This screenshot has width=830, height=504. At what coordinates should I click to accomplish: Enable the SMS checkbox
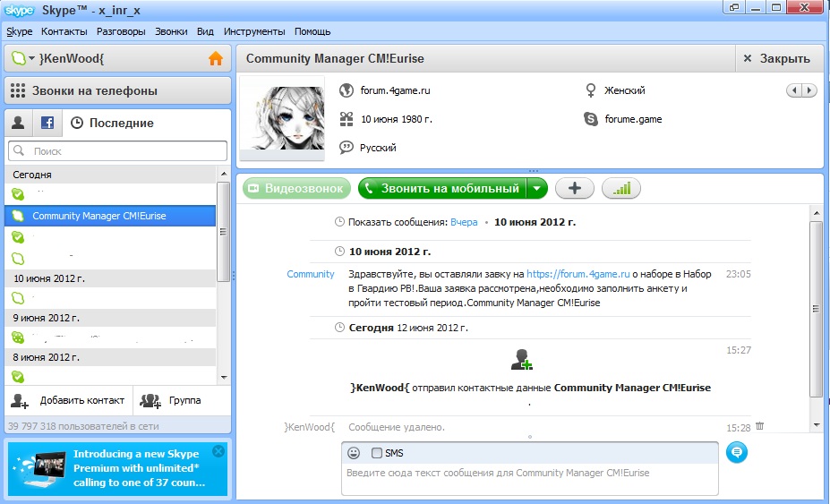pos(377,453)
